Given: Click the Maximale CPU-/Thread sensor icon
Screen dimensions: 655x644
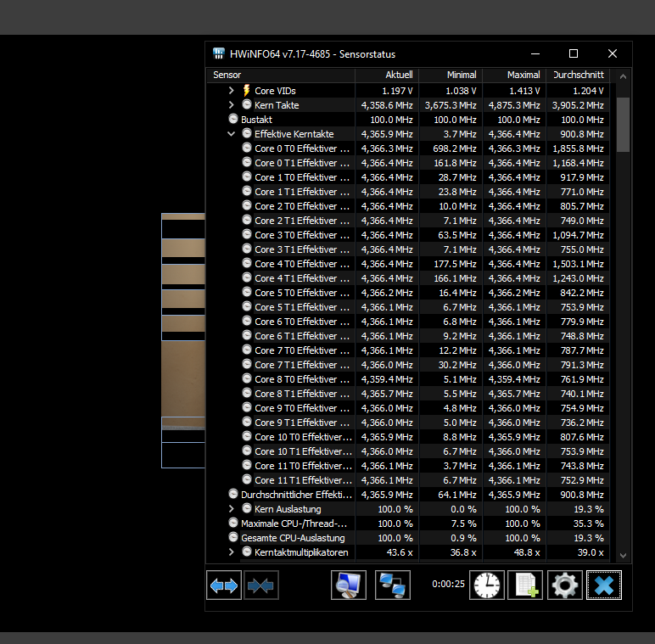Looking at the screenshot, I should [x=233, y=523].
